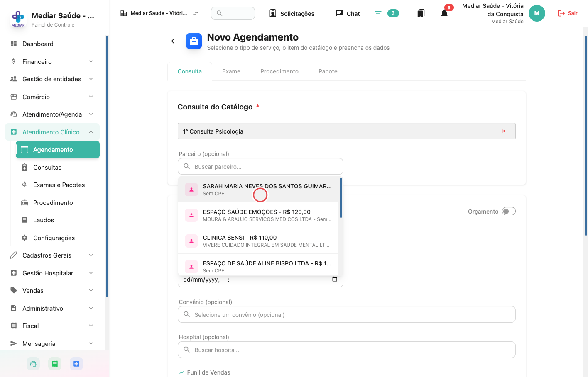Click the back arrow beside Novo Agendamento

174,41
